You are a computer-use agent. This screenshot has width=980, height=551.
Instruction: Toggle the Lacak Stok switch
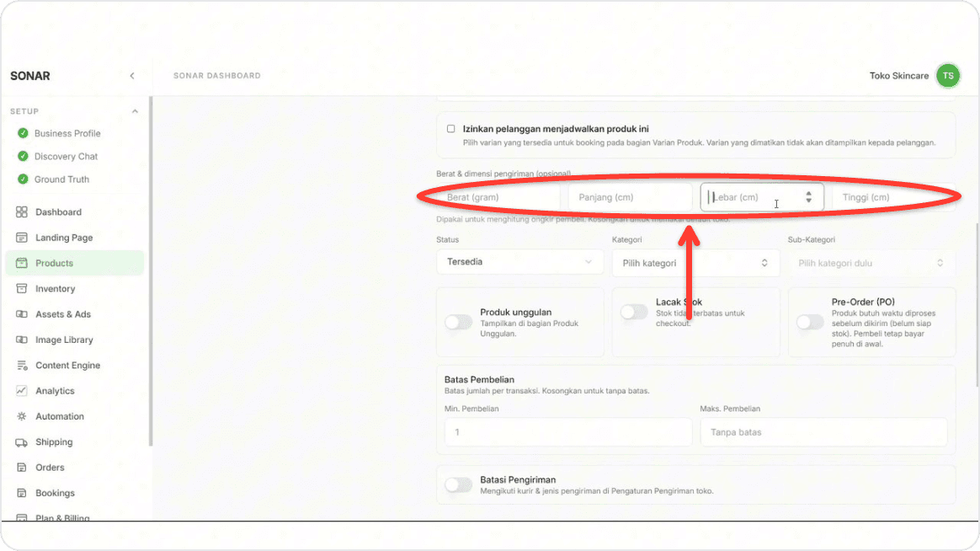pyautogui.click(x=634, y=312)
